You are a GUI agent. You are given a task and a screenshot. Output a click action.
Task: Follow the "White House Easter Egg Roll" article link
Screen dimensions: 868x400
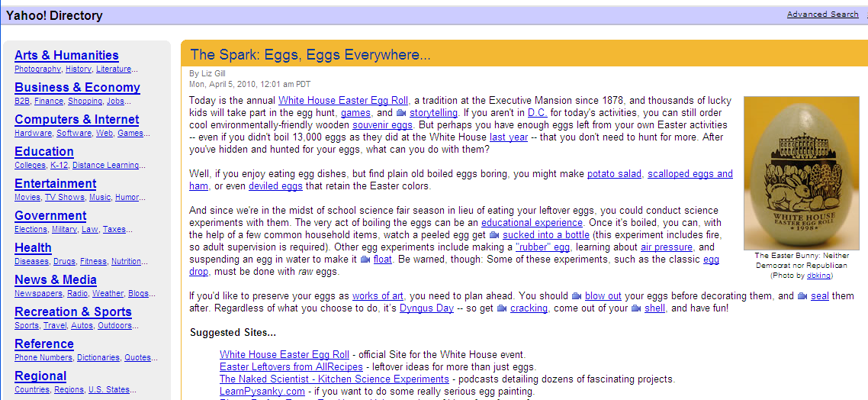click(343, 101)
